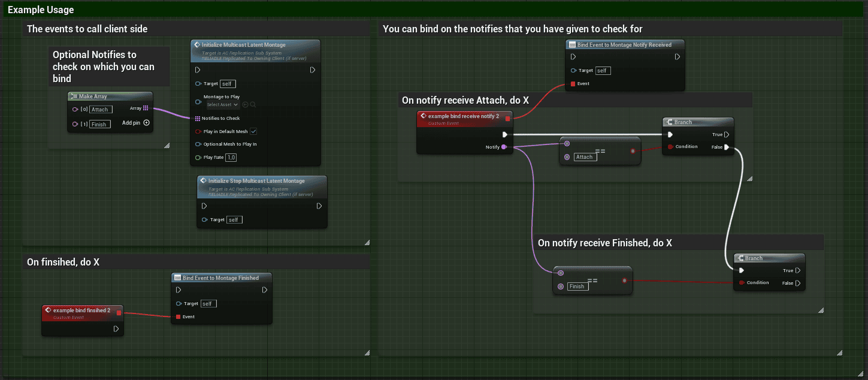Click the exec output pin of Bind Event to Montage Notify Received
Image resolution: width=868 pixels, height=380 pixels.
point(678,57)
